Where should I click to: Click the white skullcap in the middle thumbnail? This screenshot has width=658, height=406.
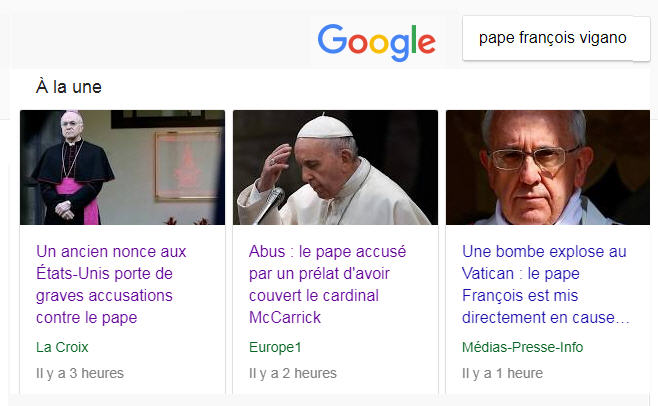click(327, 126)
